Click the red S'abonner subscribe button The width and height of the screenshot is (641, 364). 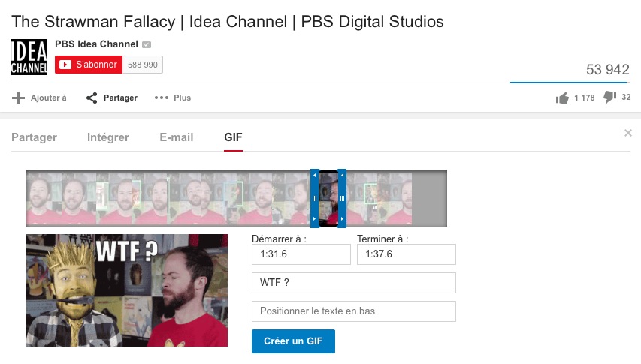click(89, 65)
